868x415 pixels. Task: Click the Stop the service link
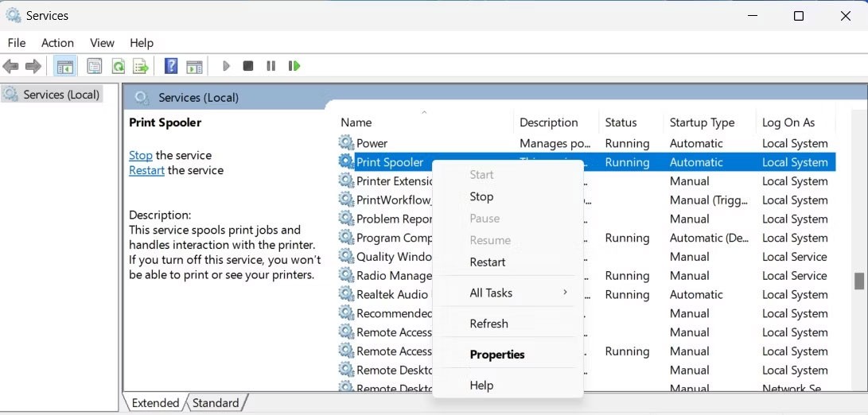click(x=141, y=155)
